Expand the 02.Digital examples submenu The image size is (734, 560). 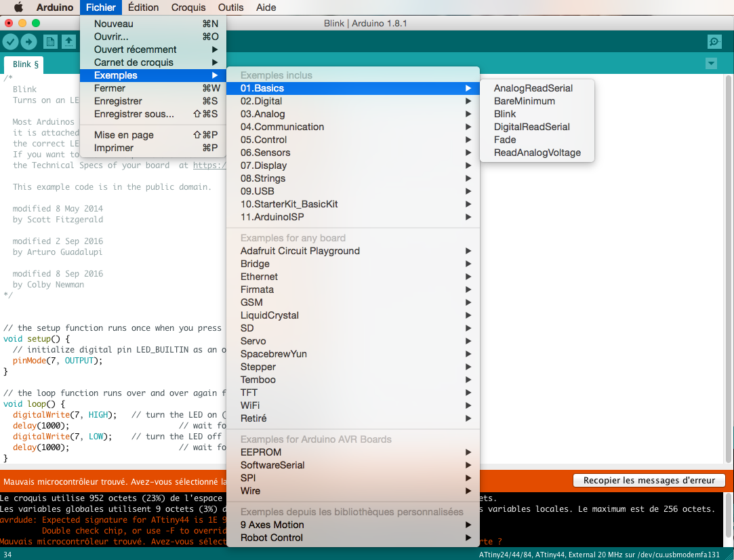pyautogui.click(x=353, y=100)
